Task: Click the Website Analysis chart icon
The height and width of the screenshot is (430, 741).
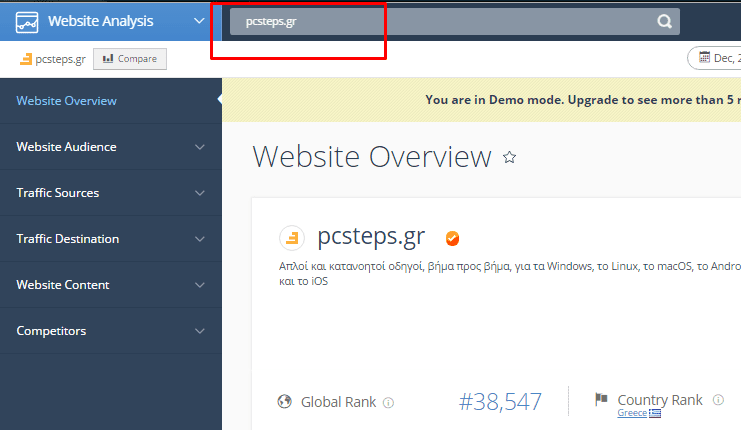Action: click(x=27, y=22)
